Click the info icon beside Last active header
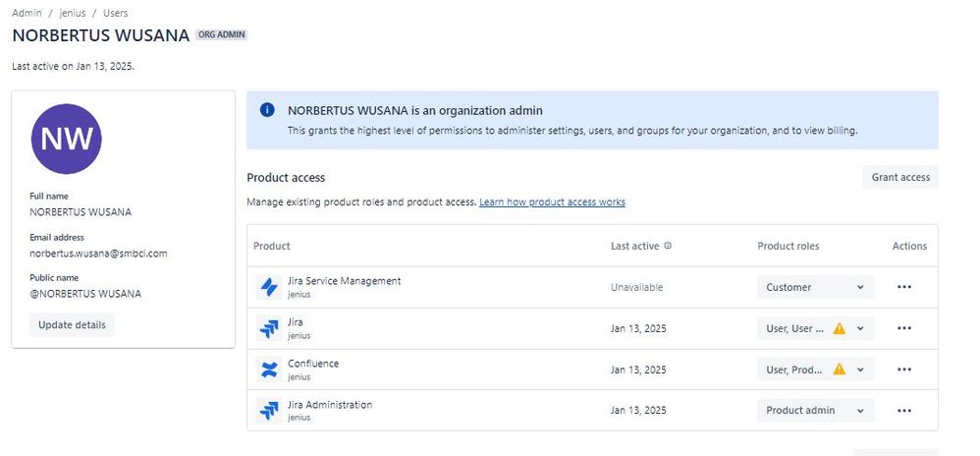 click(x=668, y=246)
